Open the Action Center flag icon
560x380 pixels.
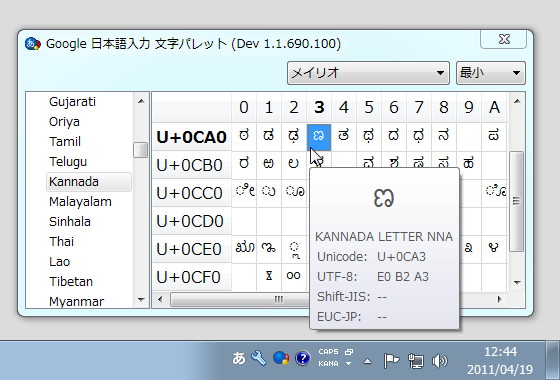click(x=391, y=361)
